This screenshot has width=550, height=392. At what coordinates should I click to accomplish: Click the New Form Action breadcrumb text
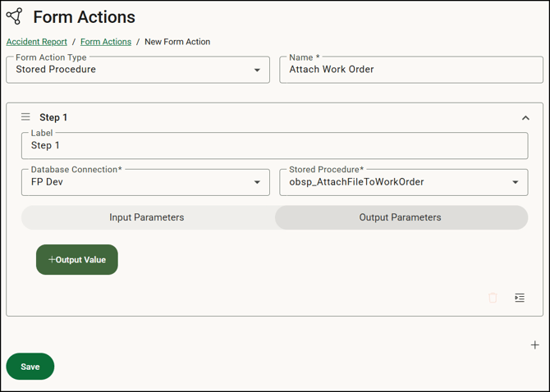pos(177,42)
